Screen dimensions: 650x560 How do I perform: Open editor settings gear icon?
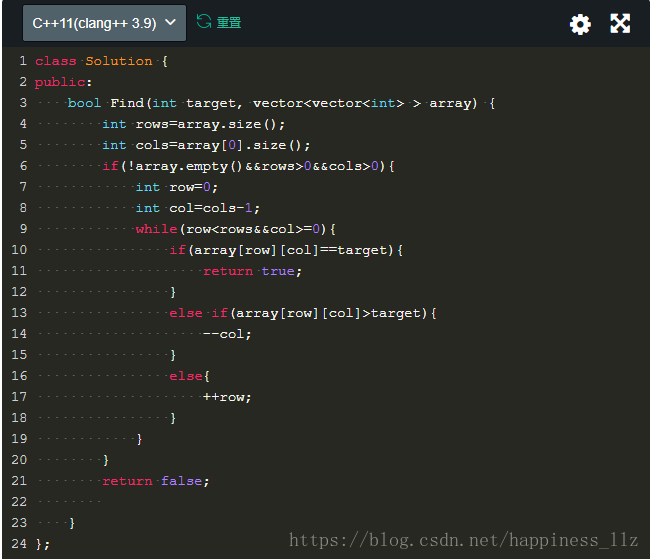point(580,24)
